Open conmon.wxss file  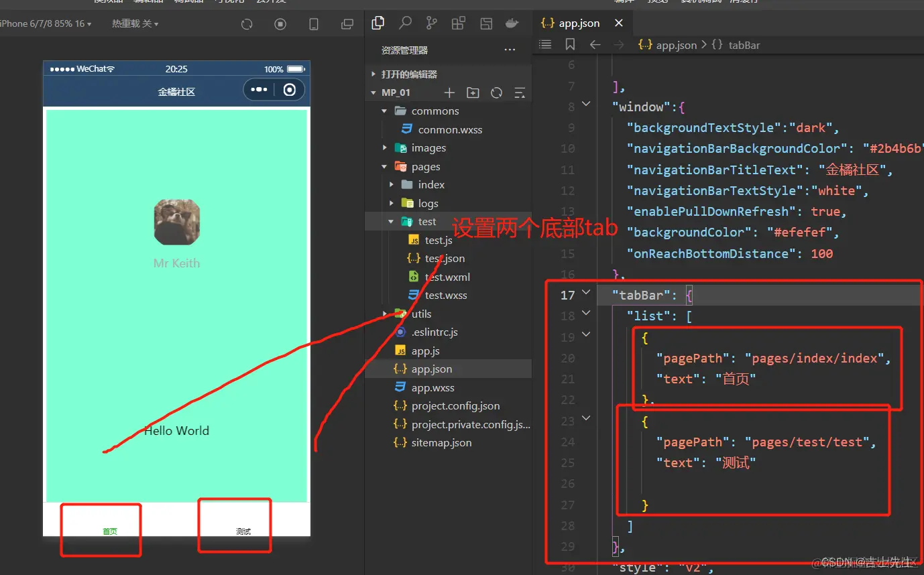(449, 129)
